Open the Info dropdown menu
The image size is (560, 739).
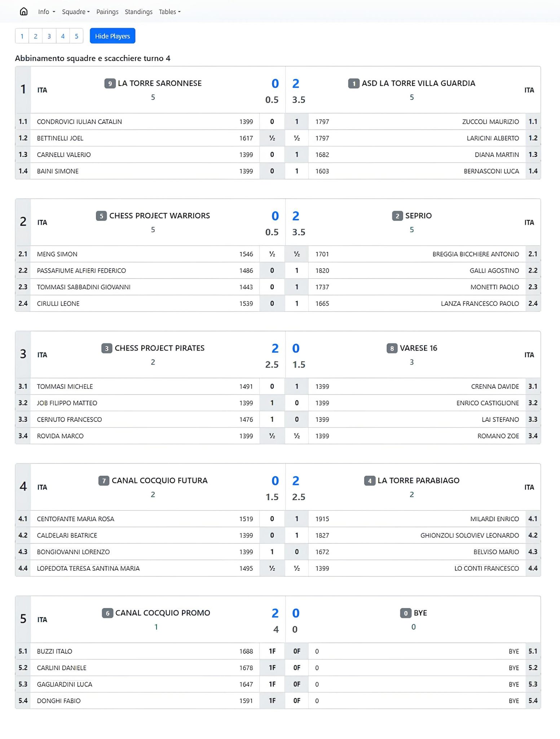click(x=46, y=12)
